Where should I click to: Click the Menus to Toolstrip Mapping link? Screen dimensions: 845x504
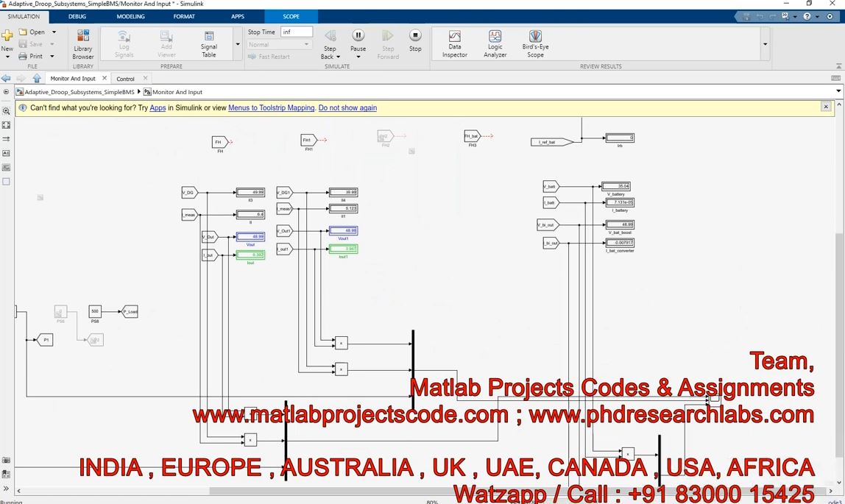271,108
